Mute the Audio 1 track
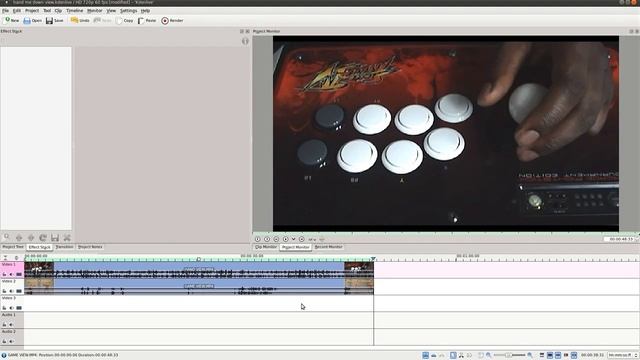Viewport: 640px width, 360px height. 11,324
